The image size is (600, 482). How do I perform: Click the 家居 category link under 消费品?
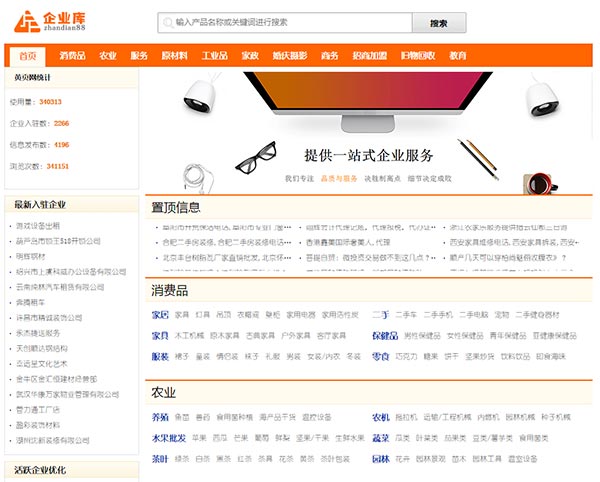159,314
